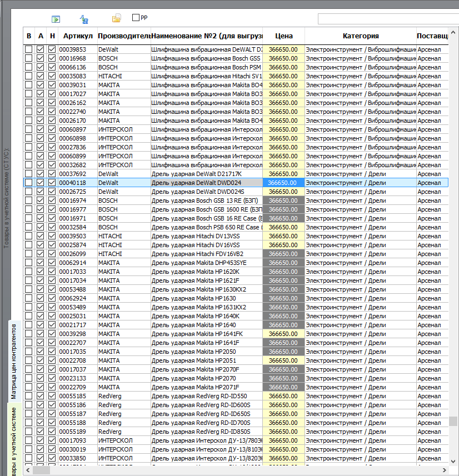Uncheck column A checkbox for article 00062914
The height and width of the screenshot is (476, 459).
(40, 263)
